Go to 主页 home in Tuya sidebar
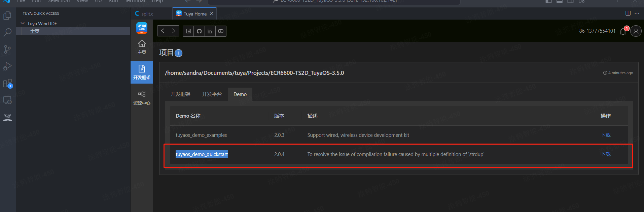 pos(142,47)
